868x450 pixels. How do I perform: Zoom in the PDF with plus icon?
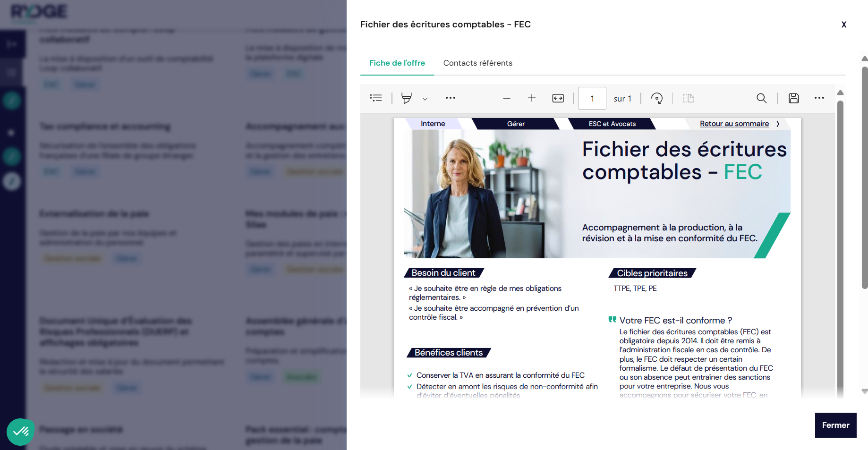coord(532,98)
